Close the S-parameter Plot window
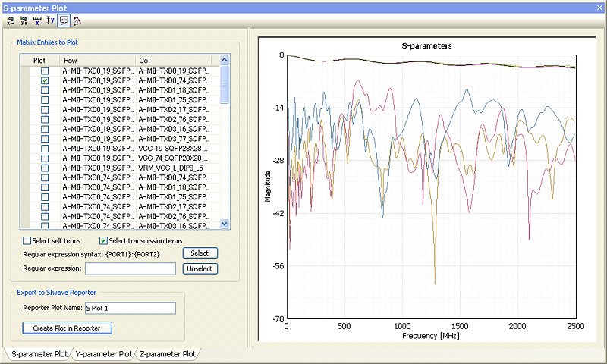The image size is (607, 364). tap(599, 8)
